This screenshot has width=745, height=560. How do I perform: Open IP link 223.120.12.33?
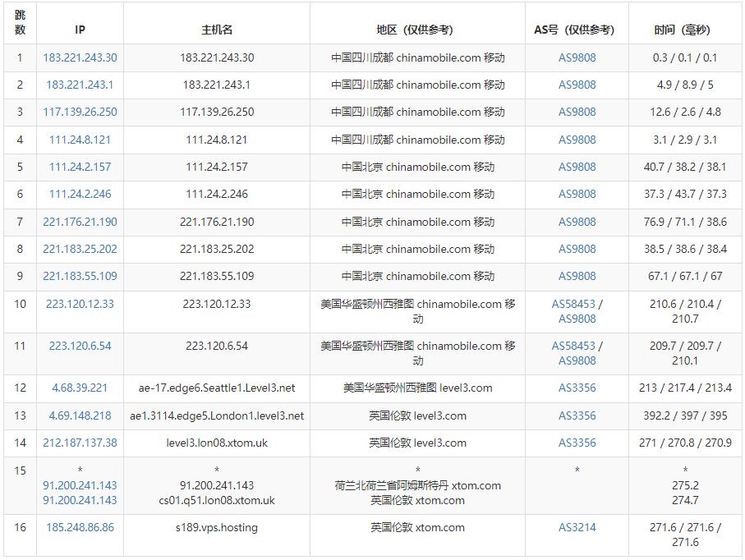pos(80,304)
